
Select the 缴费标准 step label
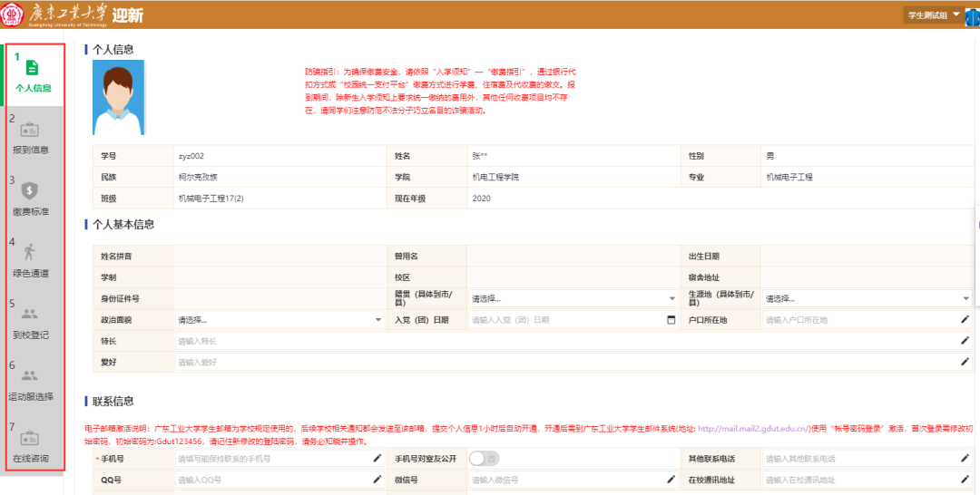pyautogui.click(x=31, y=211)
